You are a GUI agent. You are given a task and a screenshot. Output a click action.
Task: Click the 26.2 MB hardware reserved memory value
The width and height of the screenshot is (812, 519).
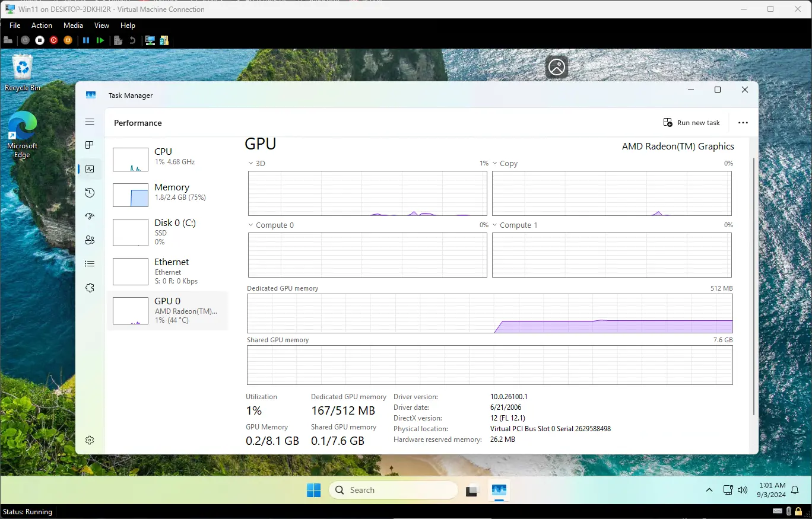502,440
